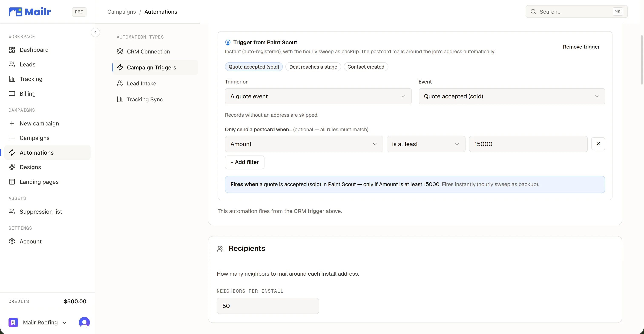This screenshot has width=644, height=334.
Task: Click the Campaigns breadcrumb link
Action: (122, 12)
